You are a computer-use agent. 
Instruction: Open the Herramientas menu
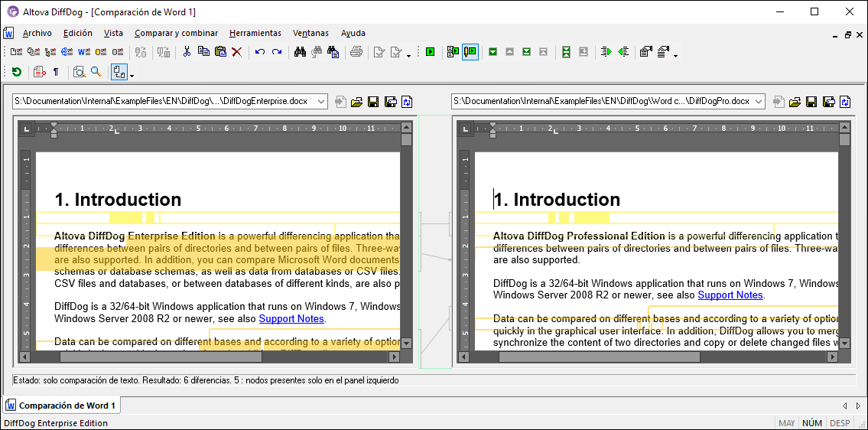point(255,33)
